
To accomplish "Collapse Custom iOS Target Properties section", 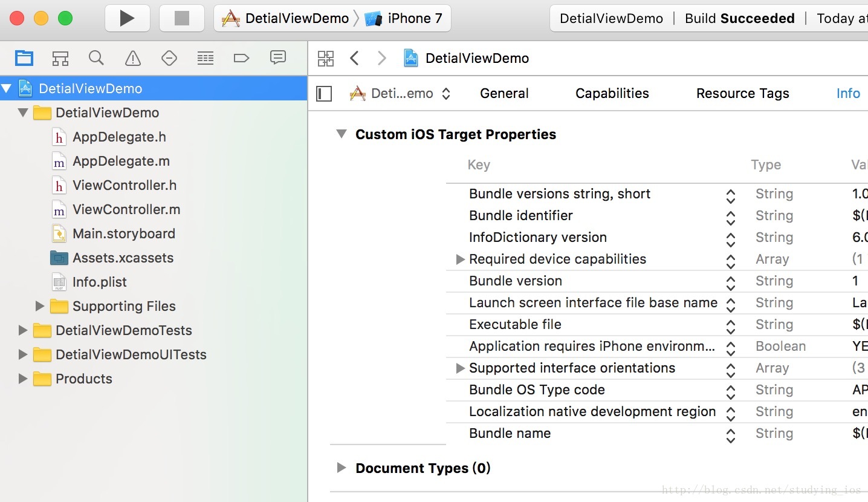I will coord(342,134).
